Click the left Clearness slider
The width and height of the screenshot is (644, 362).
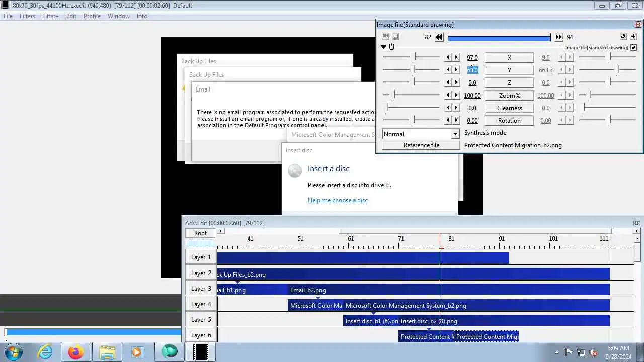412,108
